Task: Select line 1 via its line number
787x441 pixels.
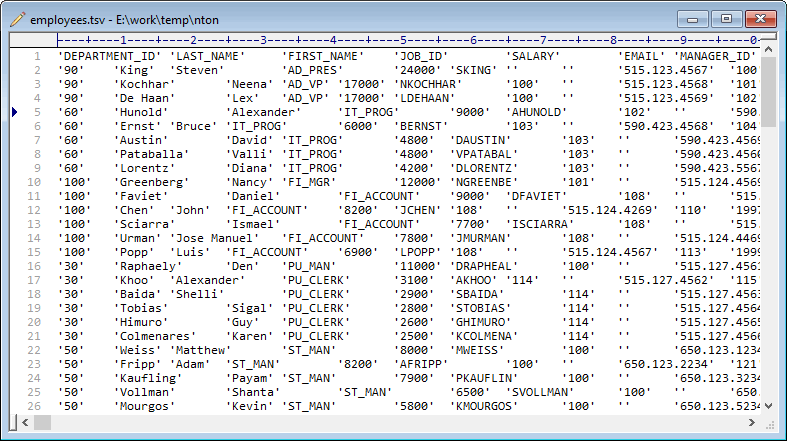Action: pos(36,57)
